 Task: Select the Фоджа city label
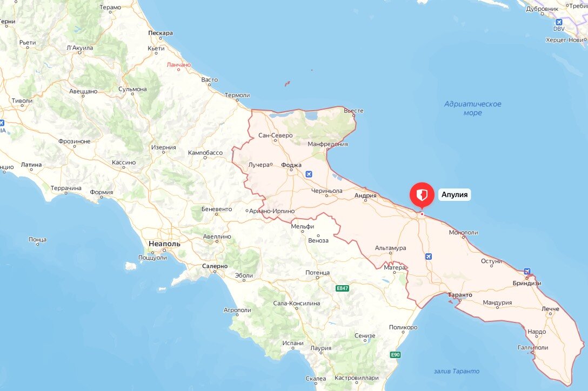(291, 165)
